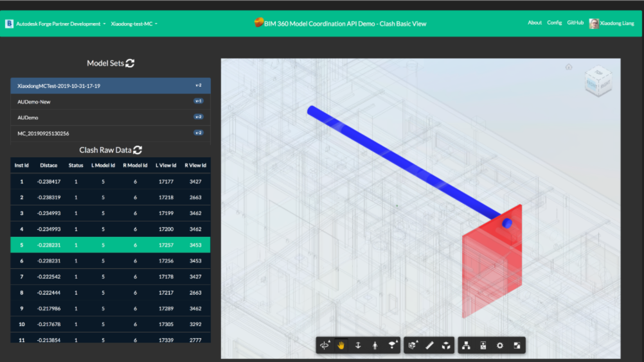The width and height of the screenshot is (644, 362).
Task: Click the L Model Id column header
Action: (x=103, y=165)
